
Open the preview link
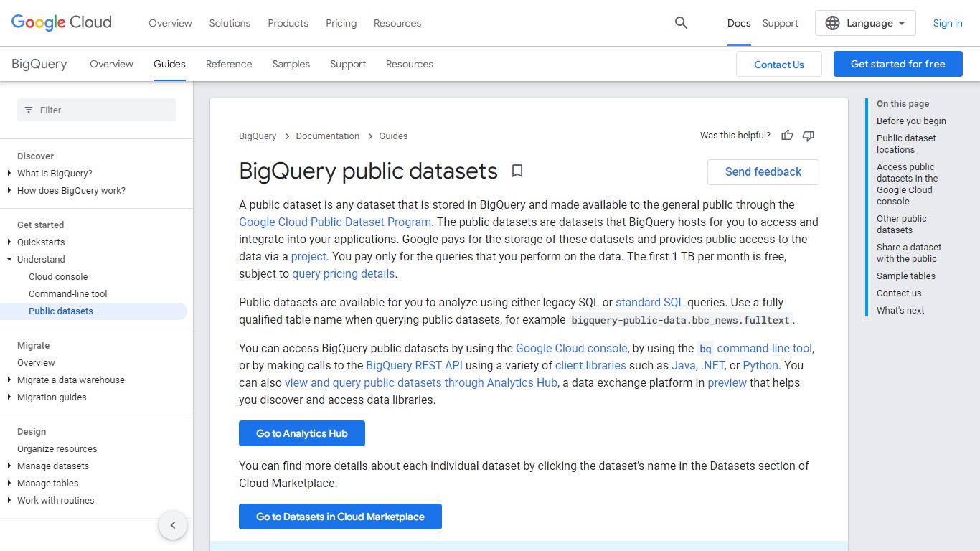click(727, 382)
